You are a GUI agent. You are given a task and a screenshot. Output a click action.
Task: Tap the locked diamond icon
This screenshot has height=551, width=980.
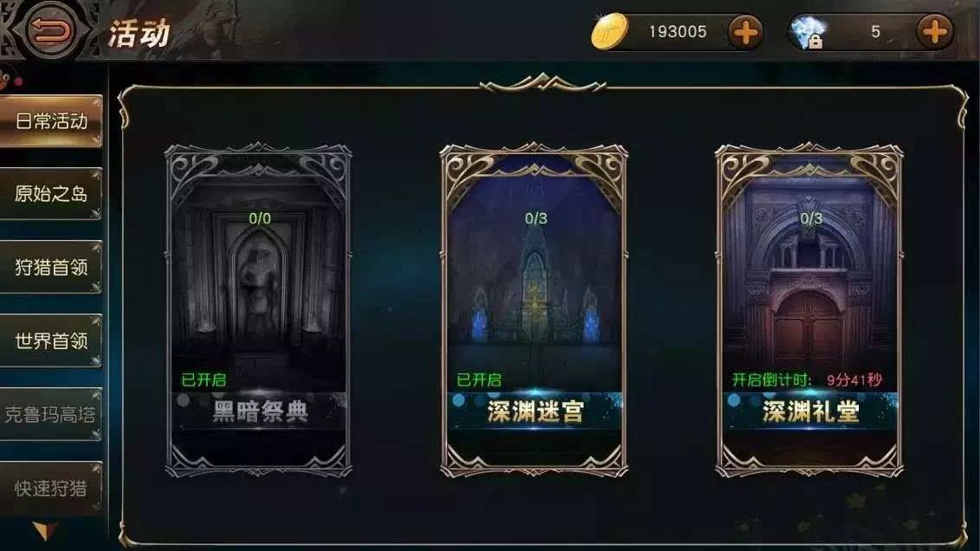(808, 33)
